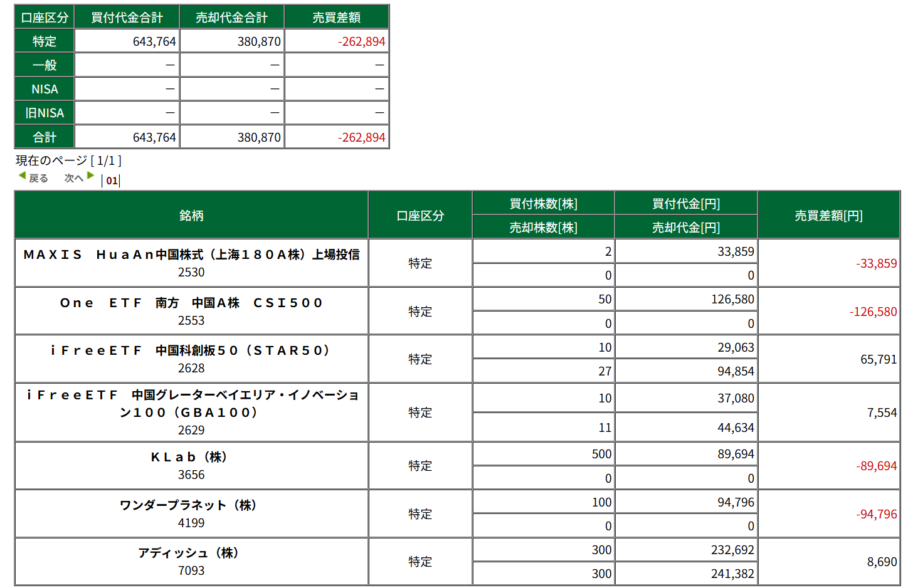Click the 合計 row label in the summary table

pyautogui.click(x=45, y=137)
